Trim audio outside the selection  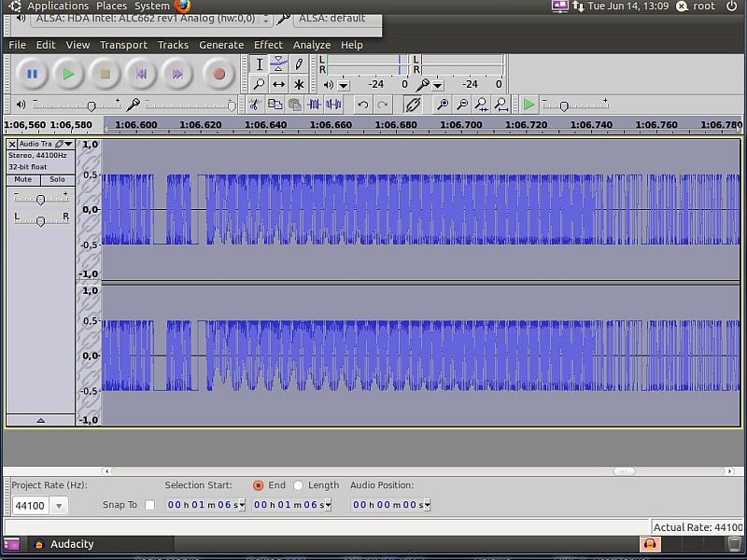point(315,105)
